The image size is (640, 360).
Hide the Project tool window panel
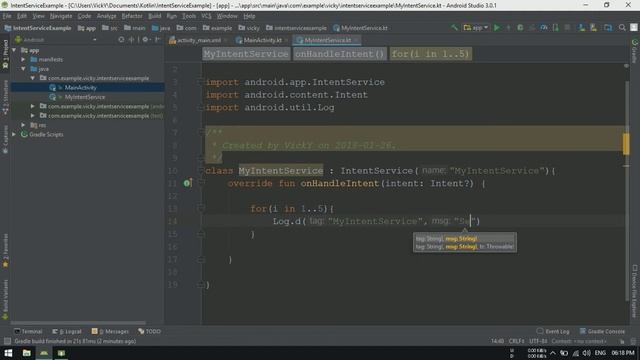pyautogui.click(x=158, y=40)
